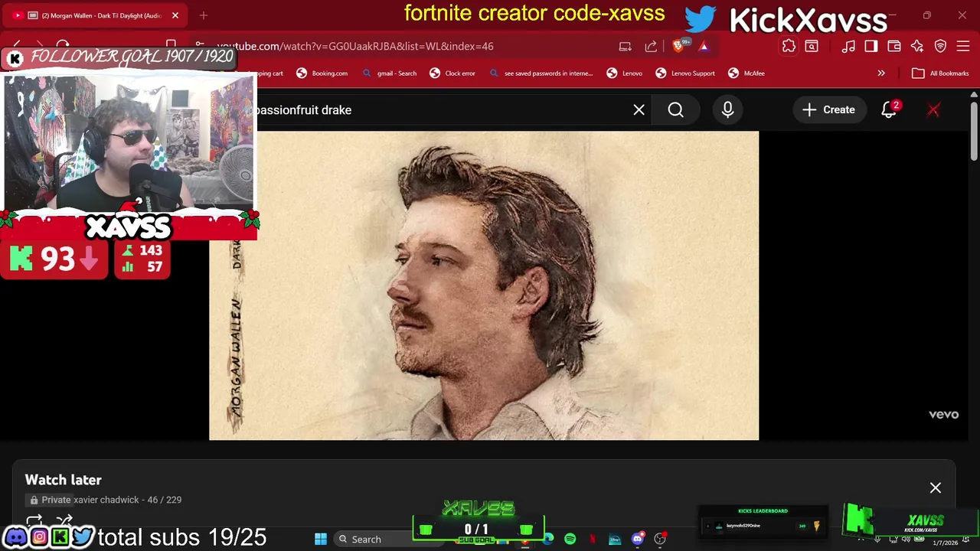The image size is (980, 551).
Task: Open the music note playlist icon
Action: pyautogui.click(x=848, y=46)
